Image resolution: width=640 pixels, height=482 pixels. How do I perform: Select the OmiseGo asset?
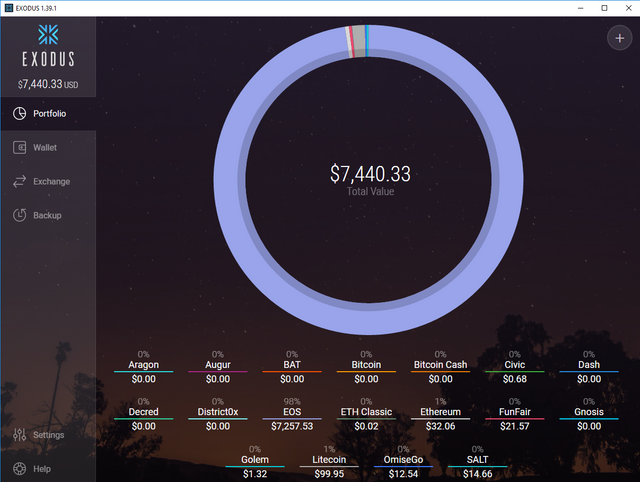(403, 460)
